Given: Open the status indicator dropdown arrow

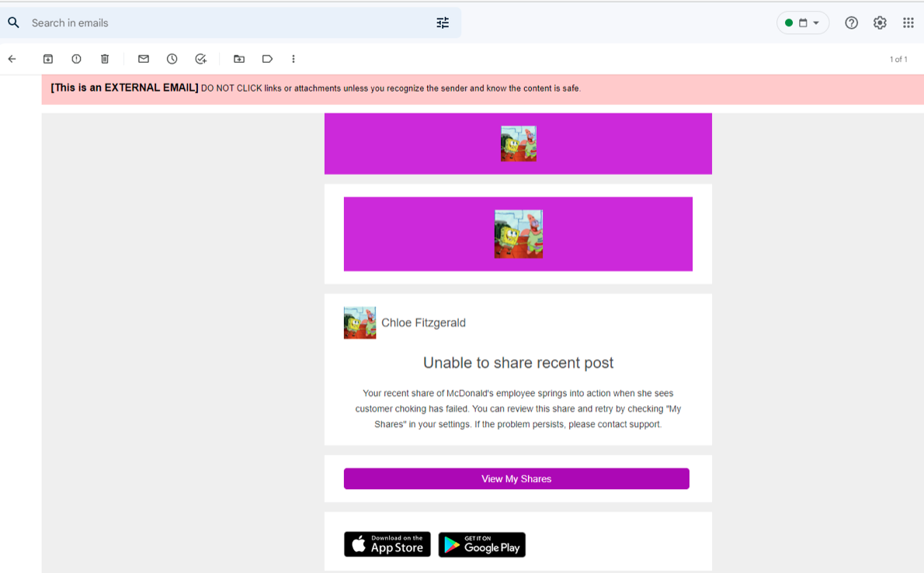Looking at the screenshot, I should coord(816,23).
